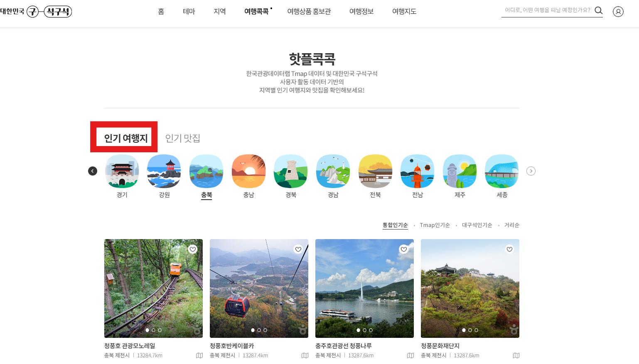Open the user account icon
The width and height of the screenshot is (639, 364).
pos(618,11)
